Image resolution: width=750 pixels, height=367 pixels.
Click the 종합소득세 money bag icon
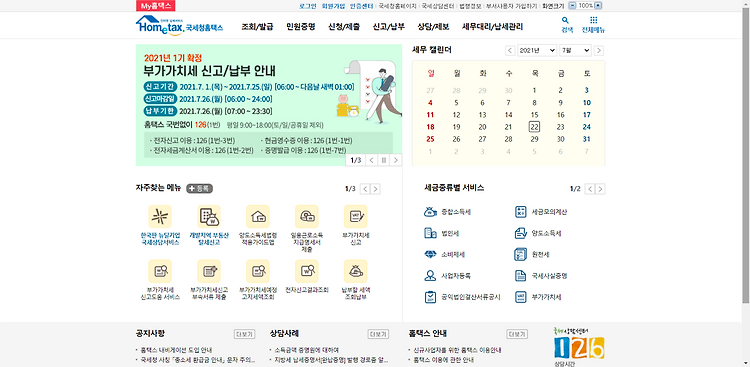pos(430,211)
